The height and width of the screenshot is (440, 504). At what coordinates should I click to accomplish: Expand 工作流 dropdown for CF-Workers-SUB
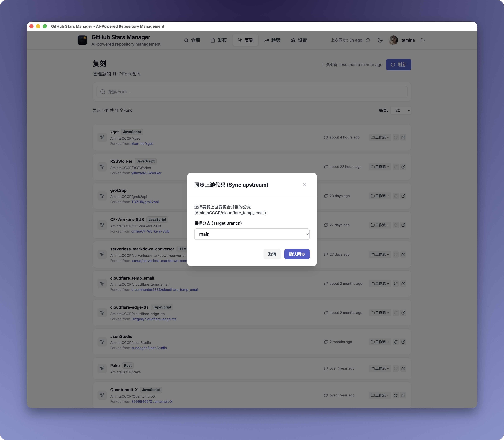click(380, 225)
